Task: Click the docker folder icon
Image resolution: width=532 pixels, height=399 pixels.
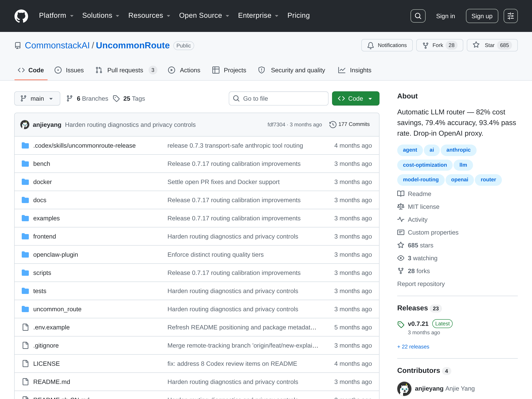Action: click(25, 182)
